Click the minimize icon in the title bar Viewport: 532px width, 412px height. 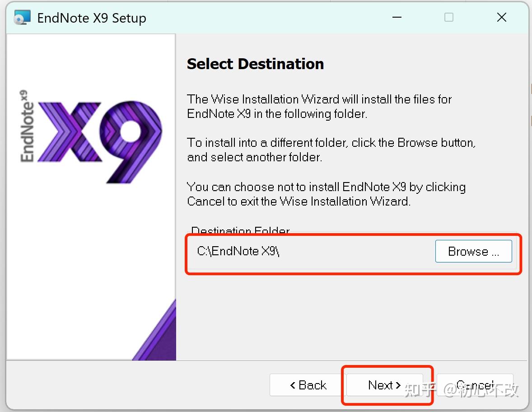coord(397,17)
